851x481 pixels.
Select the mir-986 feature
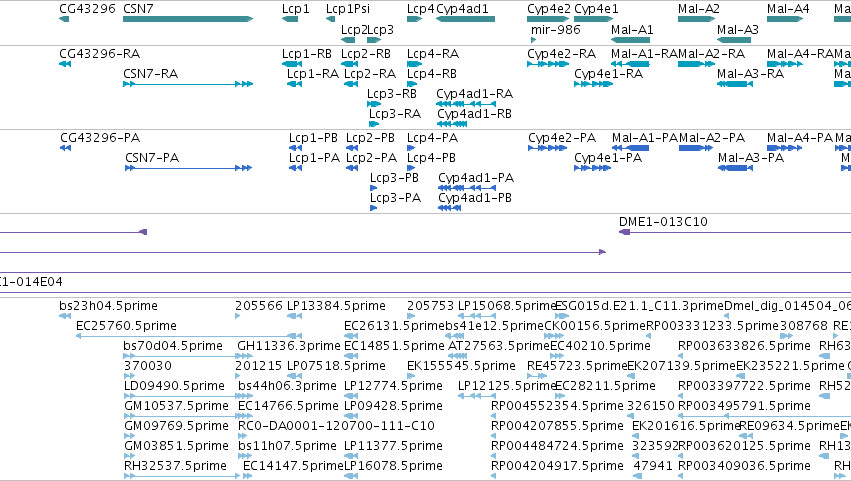[x=534, y=40]
